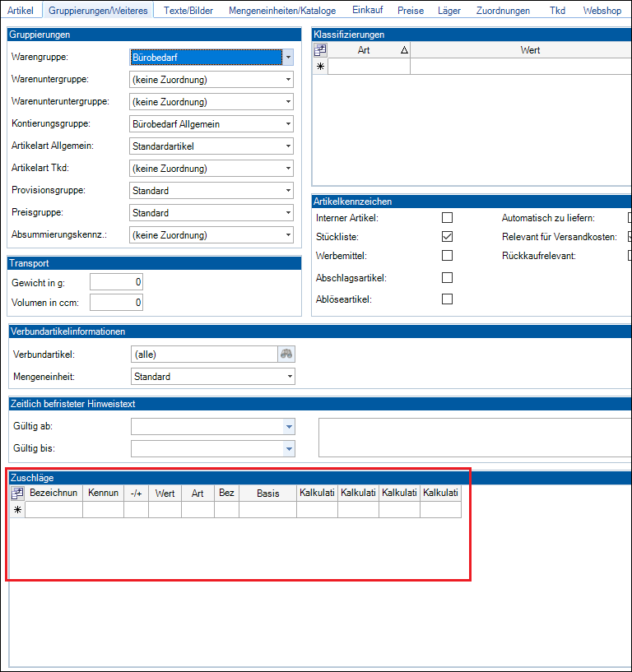Image resolution: width=632 pixels, height=672 pixels.
Task: Uncheck the Stückliste checkbox
Action: coord(448,237)
